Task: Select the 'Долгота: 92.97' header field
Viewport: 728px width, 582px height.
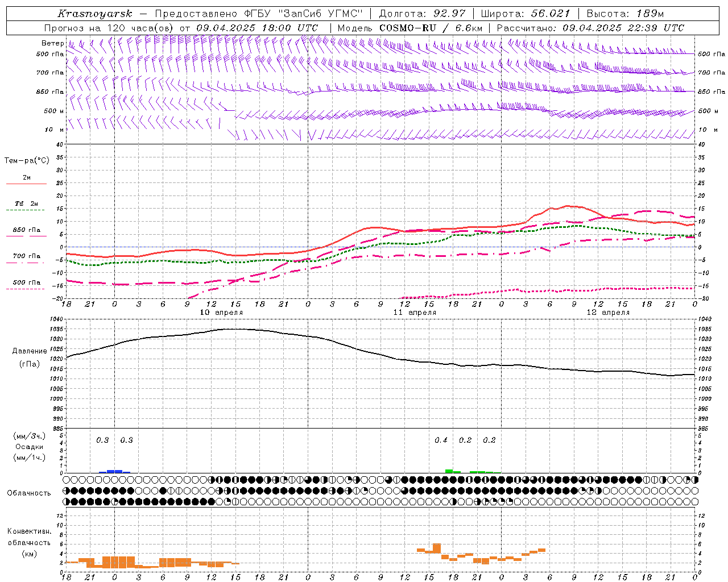Action: pyautogui.click(x=422, y=14)
